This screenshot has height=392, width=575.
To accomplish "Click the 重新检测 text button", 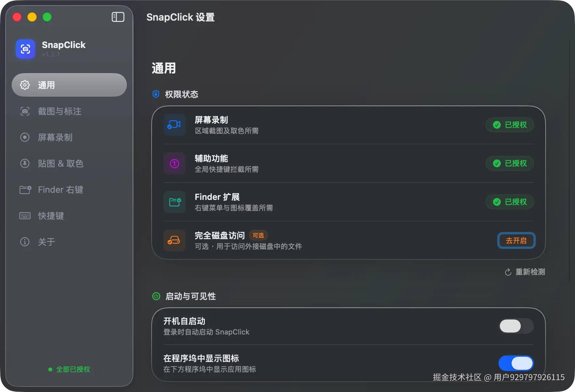I will click(530, 272).
